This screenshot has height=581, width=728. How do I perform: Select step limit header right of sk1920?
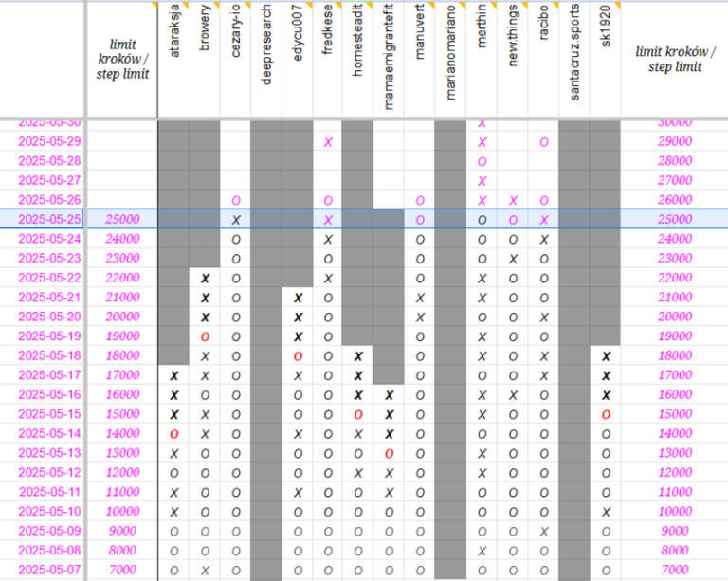tap(675, 59)
